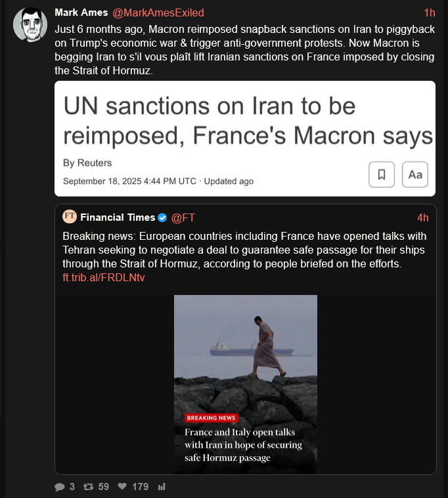This screenshot has width=448, height=498.
Task: Click the retweet arrows icon
Action: click(88, 487)
